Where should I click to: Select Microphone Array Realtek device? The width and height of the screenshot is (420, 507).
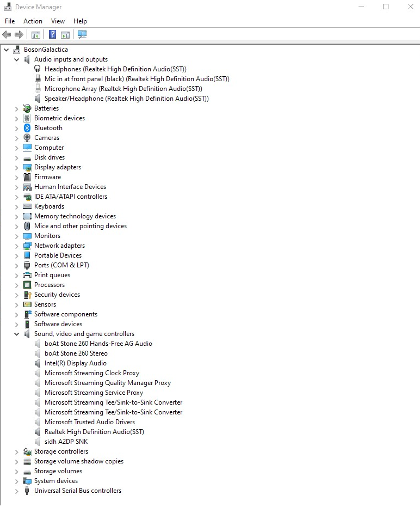coord(123,89)
